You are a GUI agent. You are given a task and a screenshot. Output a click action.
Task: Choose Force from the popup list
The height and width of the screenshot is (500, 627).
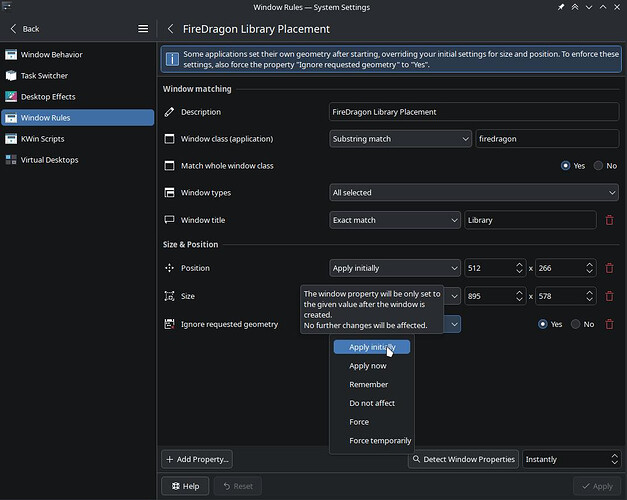(372, 422)
